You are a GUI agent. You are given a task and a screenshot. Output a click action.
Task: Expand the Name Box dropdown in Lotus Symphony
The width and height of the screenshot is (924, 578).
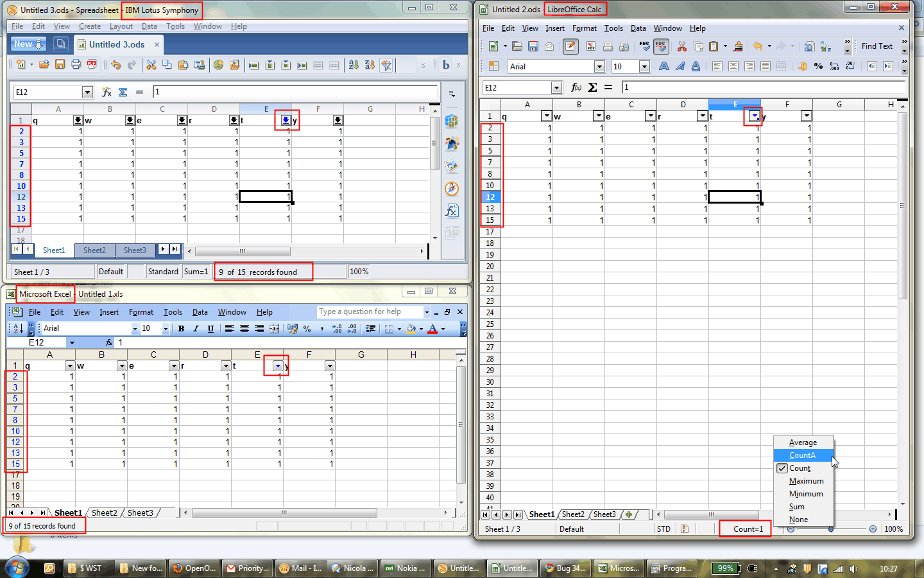point(87,92)
